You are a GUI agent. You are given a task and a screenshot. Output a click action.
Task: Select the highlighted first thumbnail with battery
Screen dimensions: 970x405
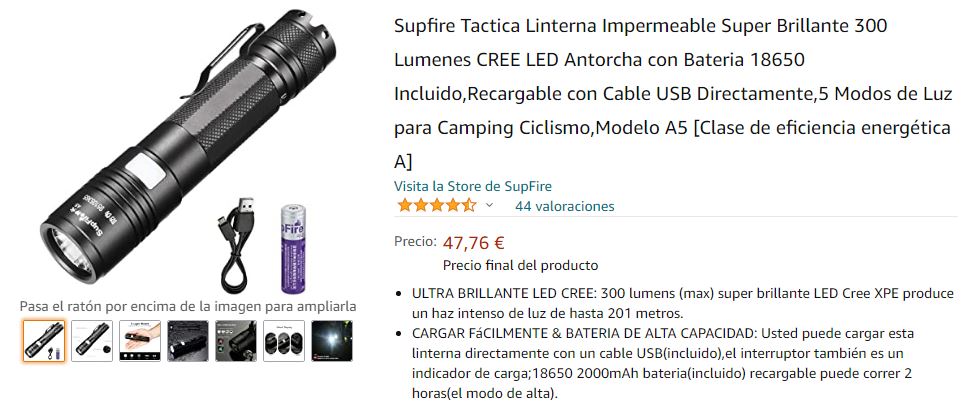pyautogui.click(x=44, y=341)
